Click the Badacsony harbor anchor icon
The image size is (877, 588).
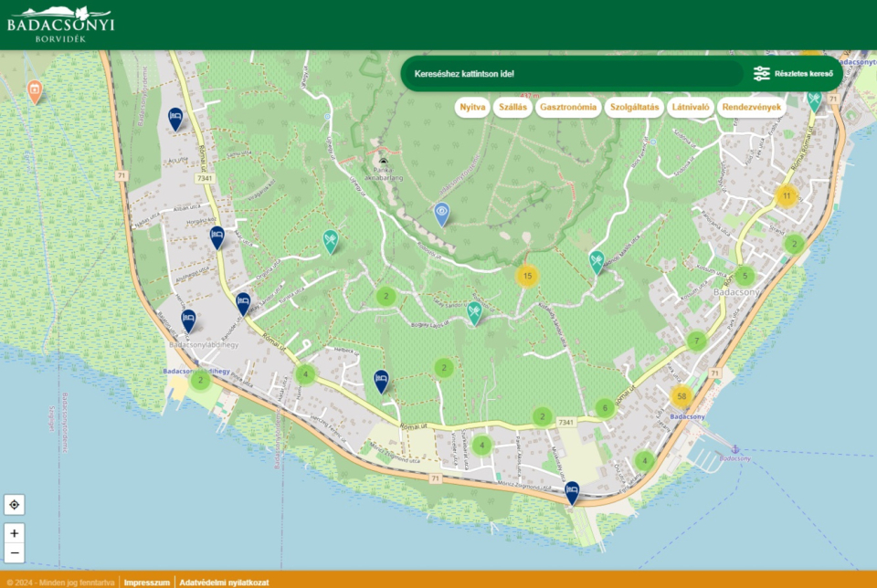pyautogui.click(x=735, y=450)
